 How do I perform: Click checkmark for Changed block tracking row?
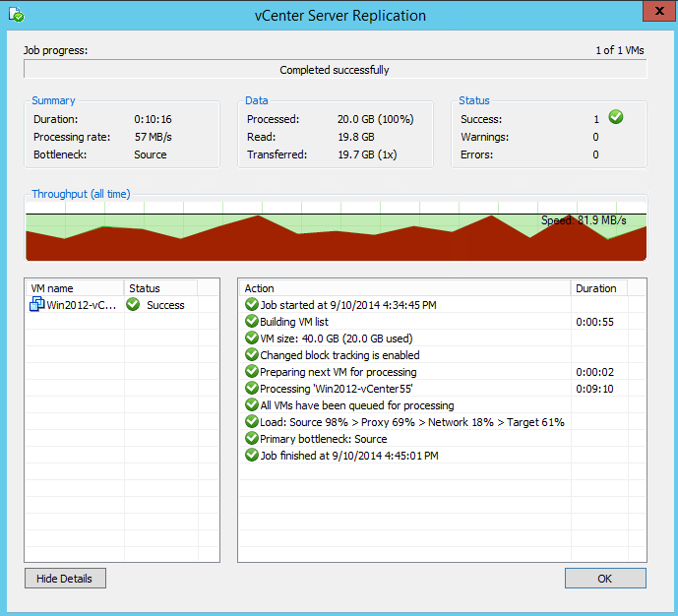pyautogui.click(x=251, y=354)
